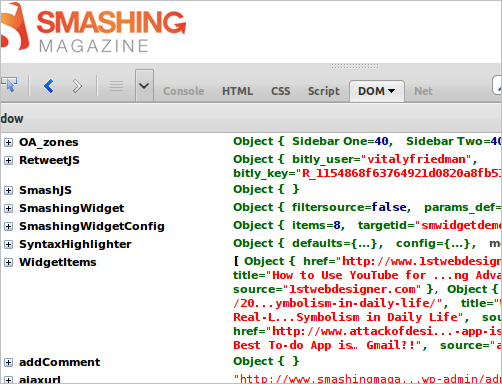Go forward with the gray arrow
Viewport: 502px width, 384px height.
pos(77,86)
